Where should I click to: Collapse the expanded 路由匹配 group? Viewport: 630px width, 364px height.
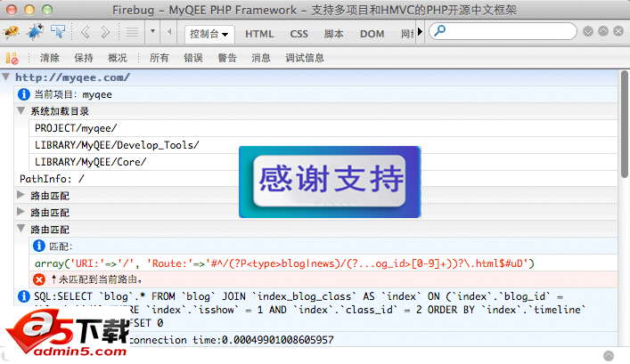[x=20, y=229]
